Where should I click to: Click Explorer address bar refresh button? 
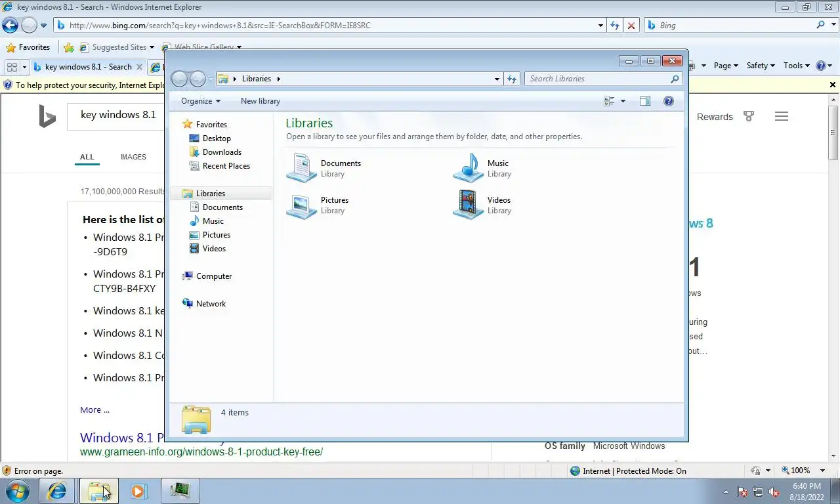(512, 79)
